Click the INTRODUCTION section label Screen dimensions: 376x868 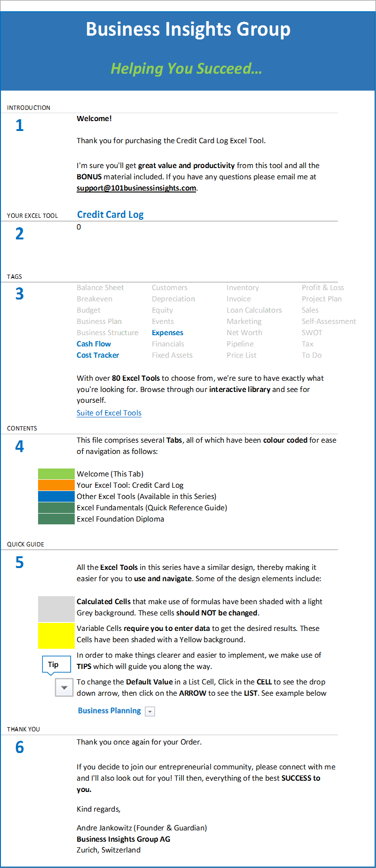coord(29,108)
